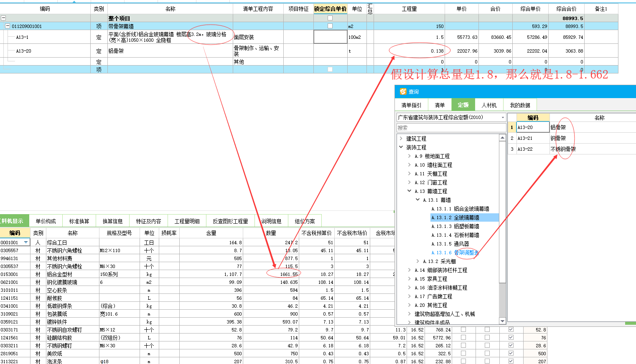Open the 人材机 tab

[489, 105]
